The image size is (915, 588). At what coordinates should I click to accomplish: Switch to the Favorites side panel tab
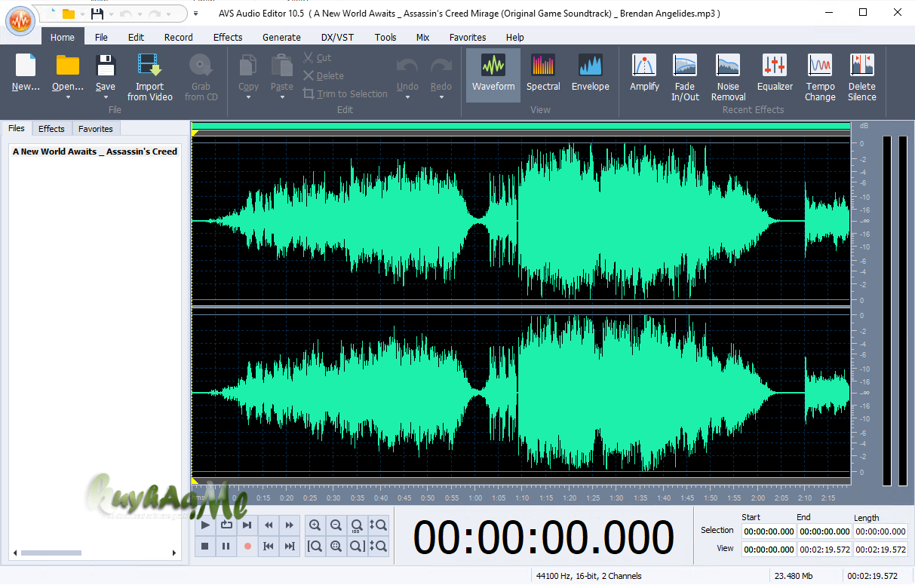[96, 129]
